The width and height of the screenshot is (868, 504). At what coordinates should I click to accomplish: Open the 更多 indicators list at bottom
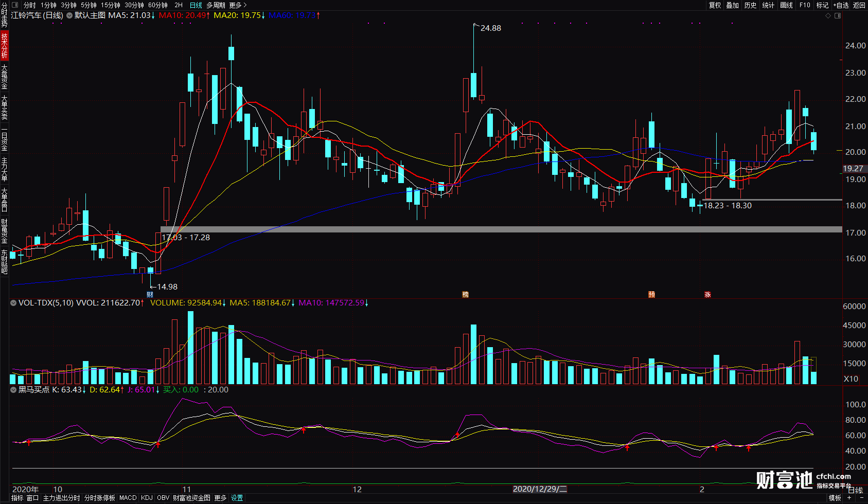220,498
